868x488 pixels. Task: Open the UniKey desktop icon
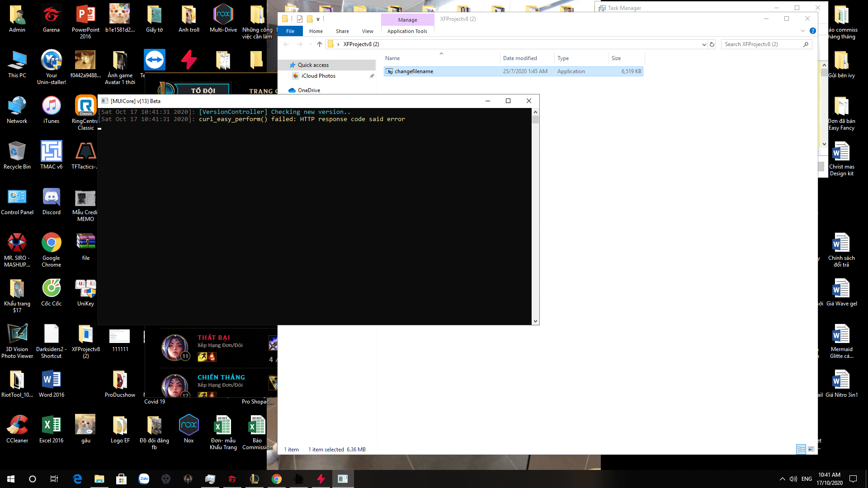coord(85,292)
